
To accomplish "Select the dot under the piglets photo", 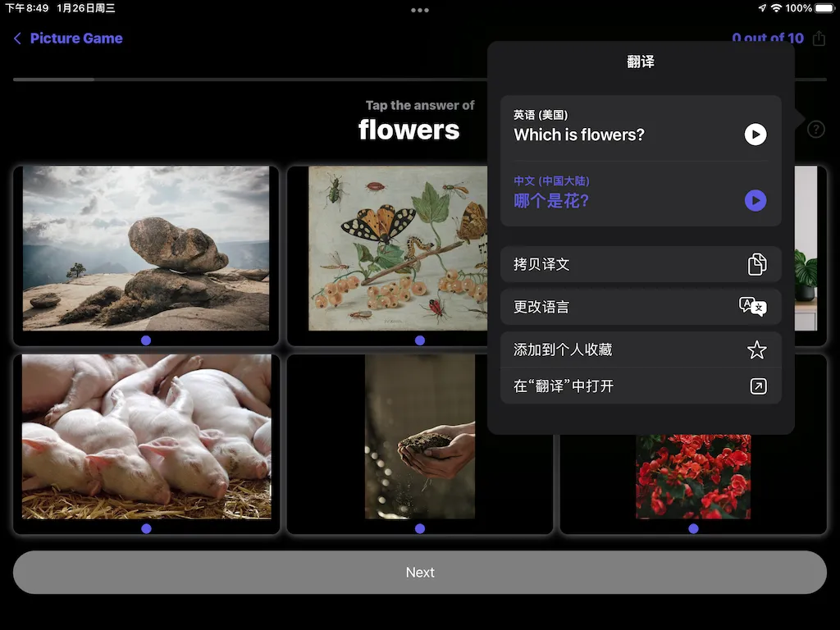I will (146, 528).
